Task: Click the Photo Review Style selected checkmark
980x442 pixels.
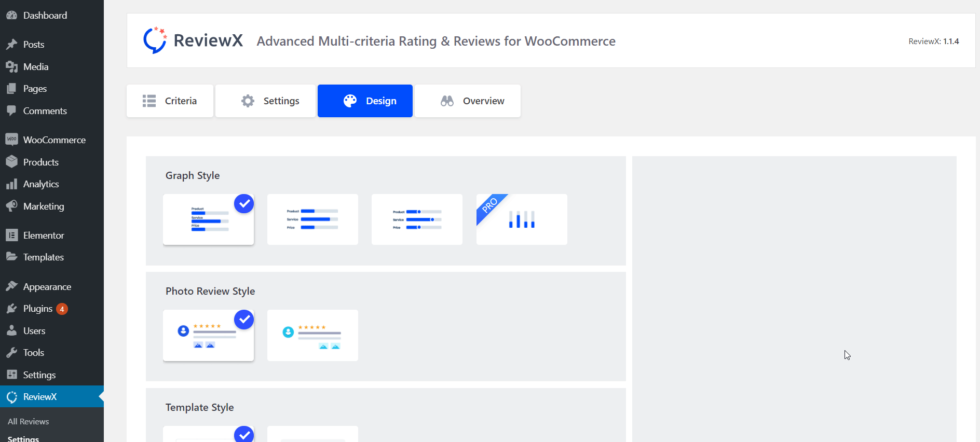Action: coord(244,320)
